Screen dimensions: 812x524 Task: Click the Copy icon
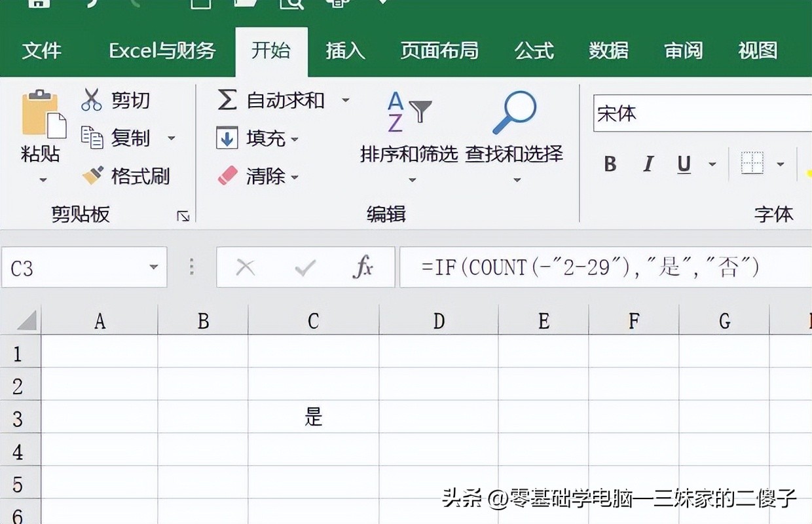[x=92, y=138]
